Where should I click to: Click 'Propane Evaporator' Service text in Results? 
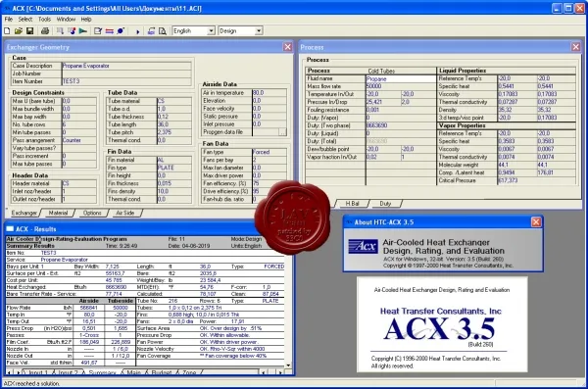click(64, 260)
